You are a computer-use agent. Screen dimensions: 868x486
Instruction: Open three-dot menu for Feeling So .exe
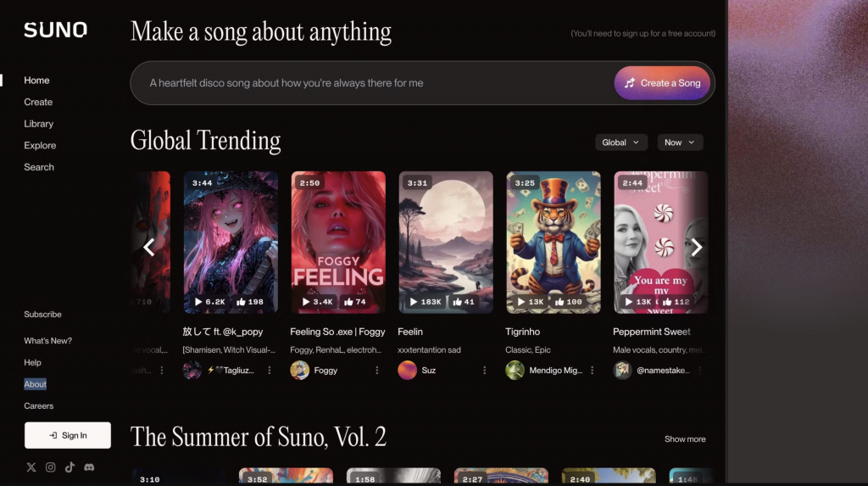377,370
